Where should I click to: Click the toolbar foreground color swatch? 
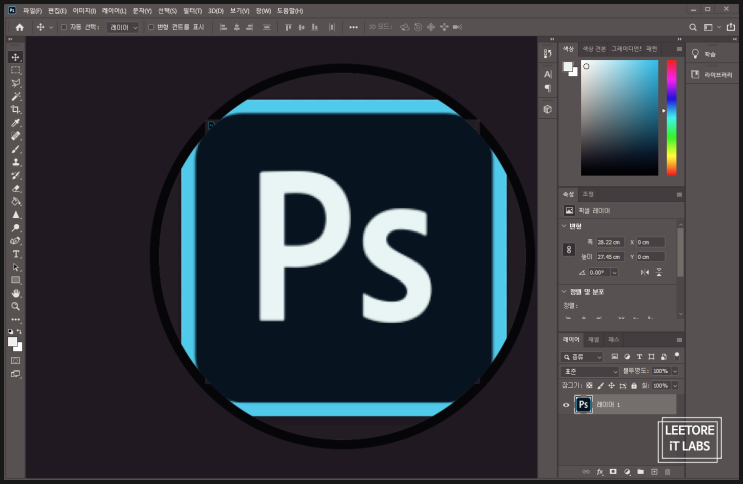point(13,342)
